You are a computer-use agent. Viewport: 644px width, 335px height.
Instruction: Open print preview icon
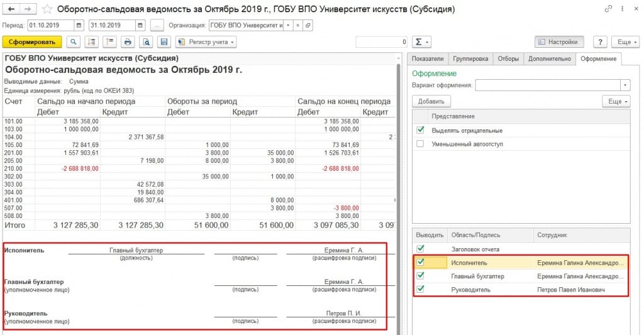pos(146,42)
